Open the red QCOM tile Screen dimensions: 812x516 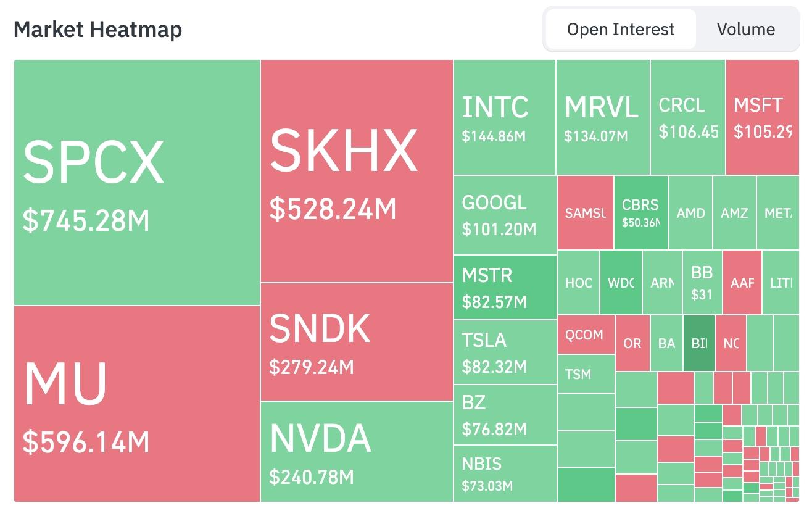pyautogui.click(x=586, y=335)
